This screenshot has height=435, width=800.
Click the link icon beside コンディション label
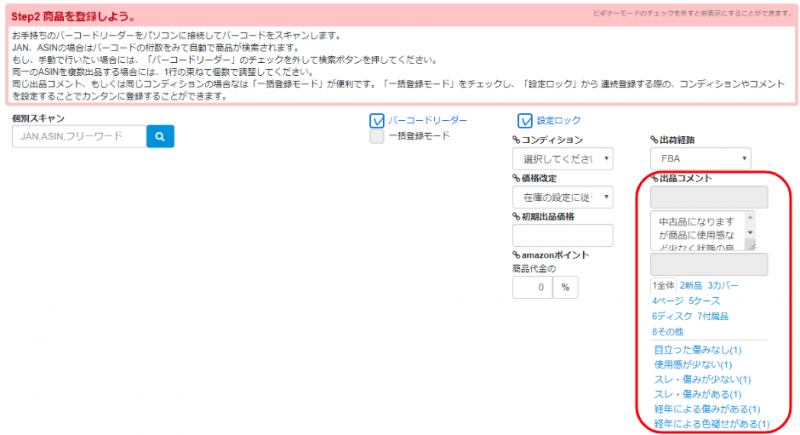coord(516,140)
